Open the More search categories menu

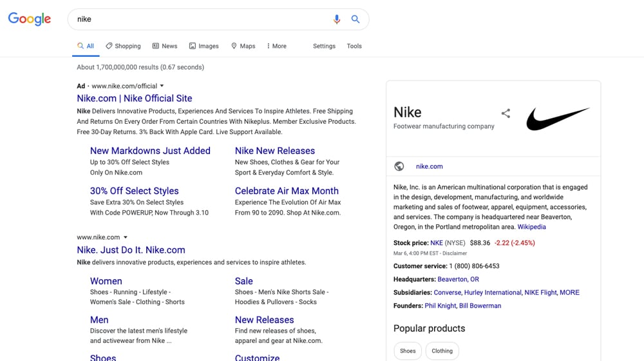[276, 46]
